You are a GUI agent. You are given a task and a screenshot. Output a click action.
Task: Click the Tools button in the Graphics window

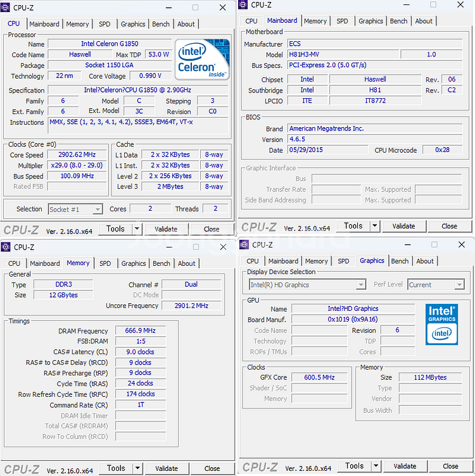[x=355, y=466]
